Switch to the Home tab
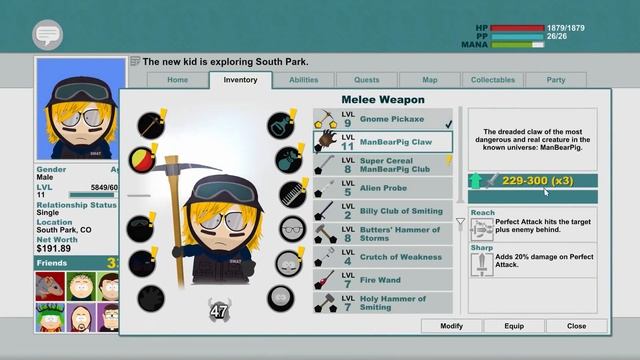This screenshot has width=640, height=360. point(178,80)
